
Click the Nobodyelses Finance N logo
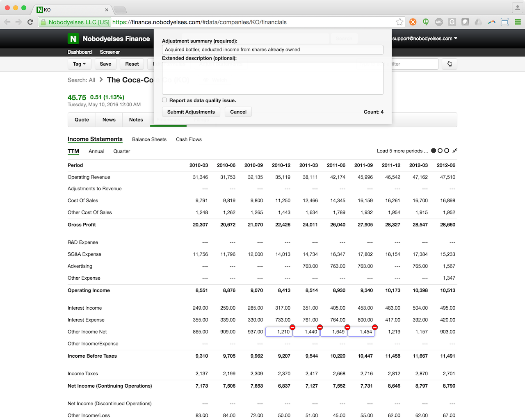pyautogui.click(x=73, y=39)
